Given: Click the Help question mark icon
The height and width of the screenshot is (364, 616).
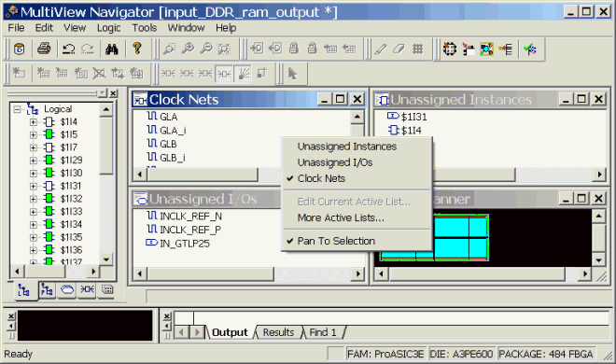Looking at the screenshot, I should (x=137, y=49).
